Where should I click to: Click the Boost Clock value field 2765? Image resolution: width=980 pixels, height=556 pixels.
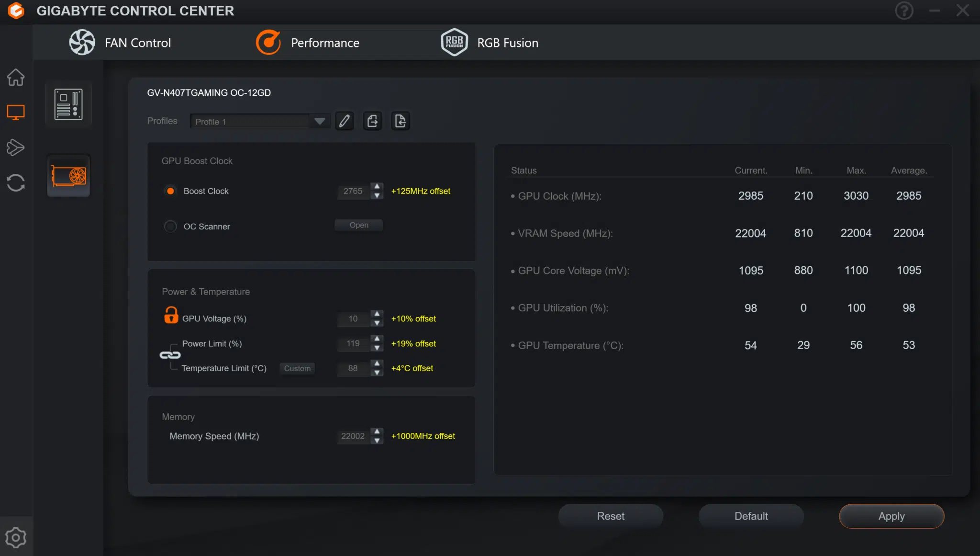353,191
